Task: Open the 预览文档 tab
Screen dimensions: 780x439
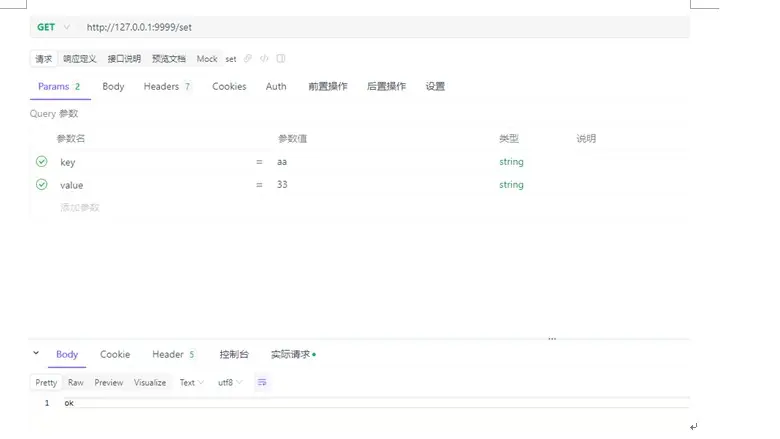Action: (x=169, y=59)
